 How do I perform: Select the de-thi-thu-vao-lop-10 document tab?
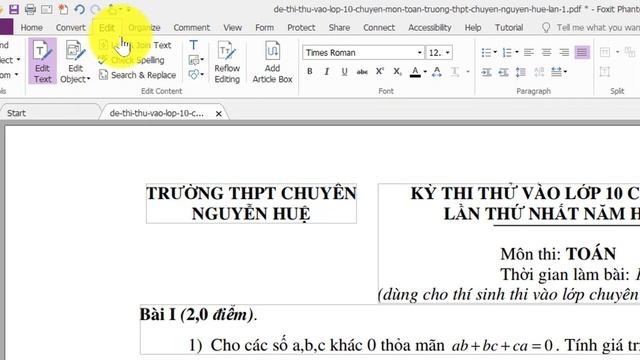157,113
